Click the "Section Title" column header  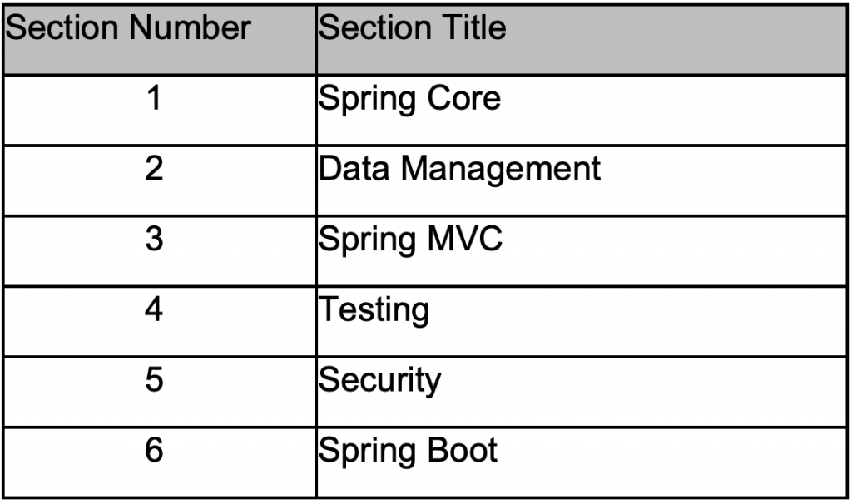(413, 29)
